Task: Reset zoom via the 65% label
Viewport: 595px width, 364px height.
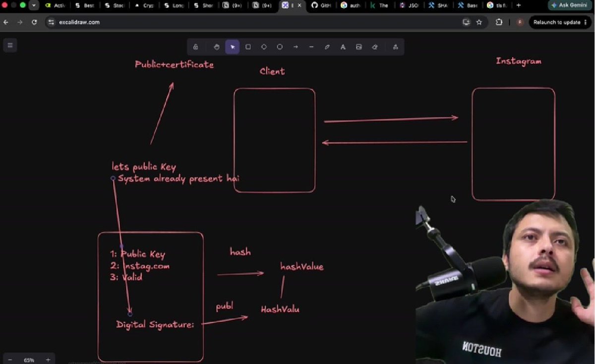Action: 29,360
